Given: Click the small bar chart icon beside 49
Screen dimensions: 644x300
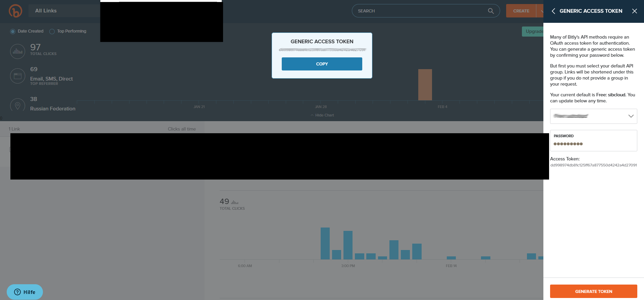Looking at the screenshot, I should 235,202.
